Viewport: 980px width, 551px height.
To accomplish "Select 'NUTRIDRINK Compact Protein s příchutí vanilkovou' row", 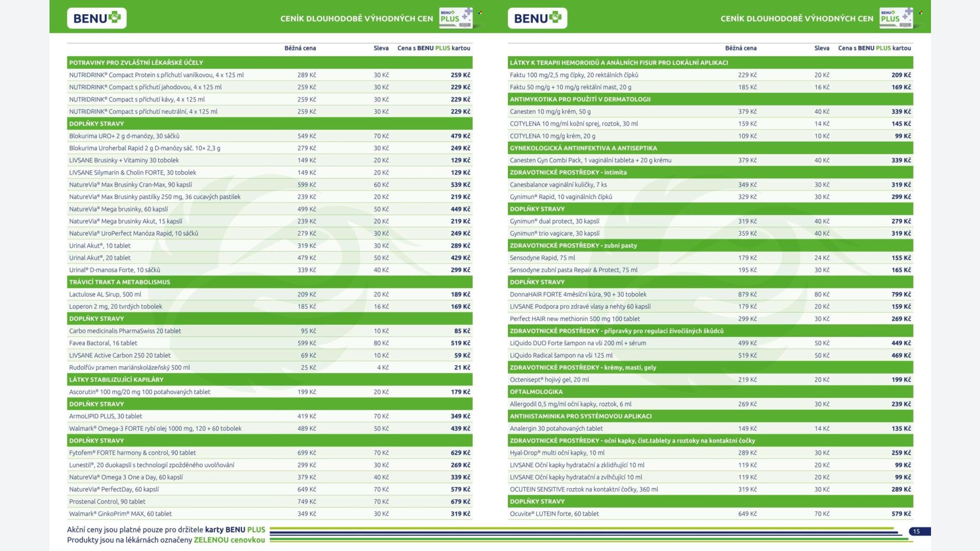I will 269,75.
